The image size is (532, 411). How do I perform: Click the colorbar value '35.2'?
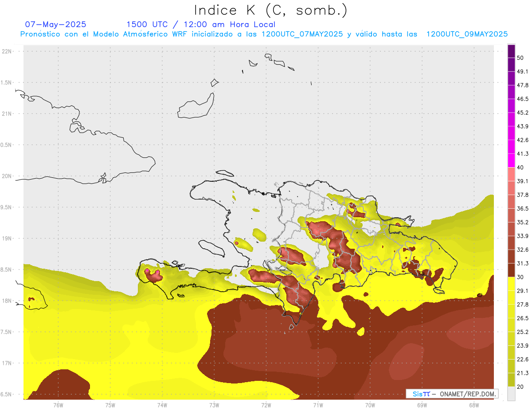point(523,222)
